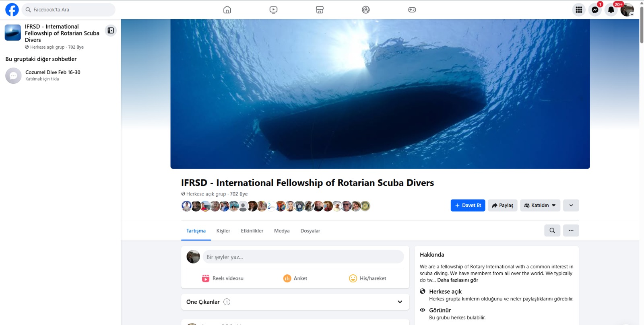Select the Hakkında heading text

432,255
